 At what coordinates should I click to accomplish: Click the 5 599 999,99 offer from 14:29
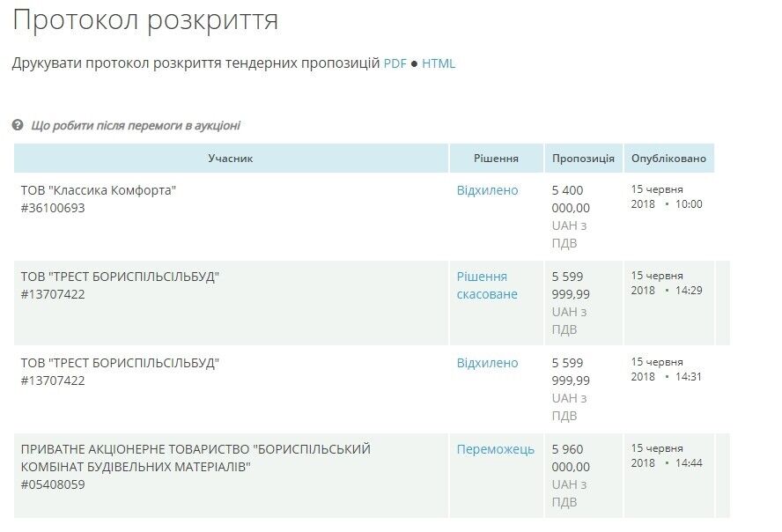571,285
